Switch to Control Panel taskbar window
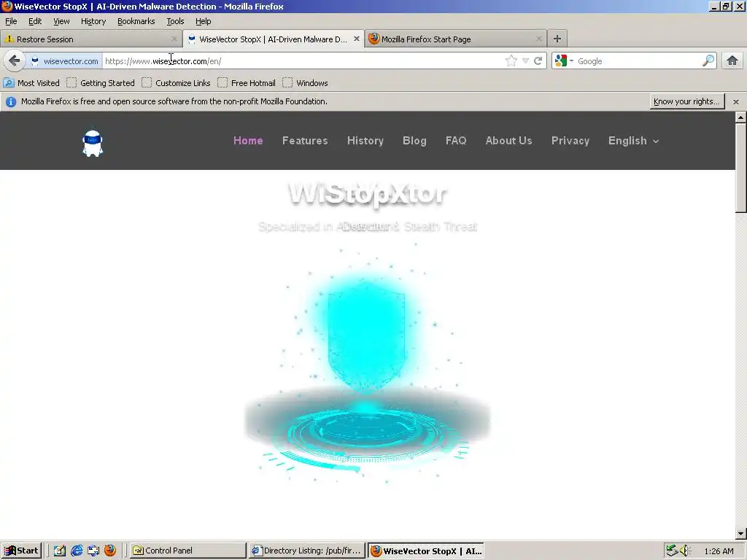This screenshot has width=747, height=560. [x=187, y=551]
